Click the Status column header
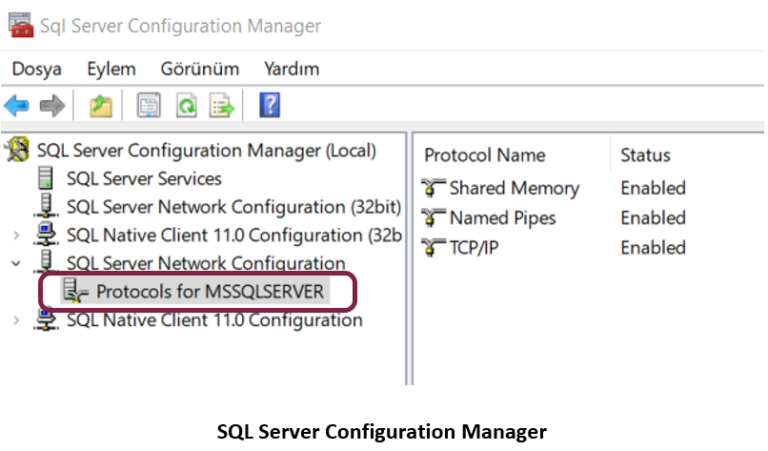Image resolution: width=768 pixels, height=451 pixels. click(x=645, y=155)
